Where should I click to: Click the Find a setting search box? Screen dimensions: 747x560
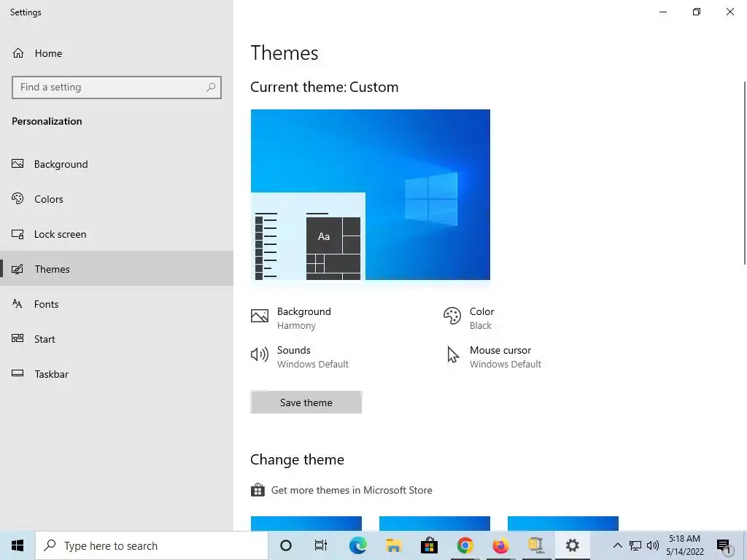117,87
